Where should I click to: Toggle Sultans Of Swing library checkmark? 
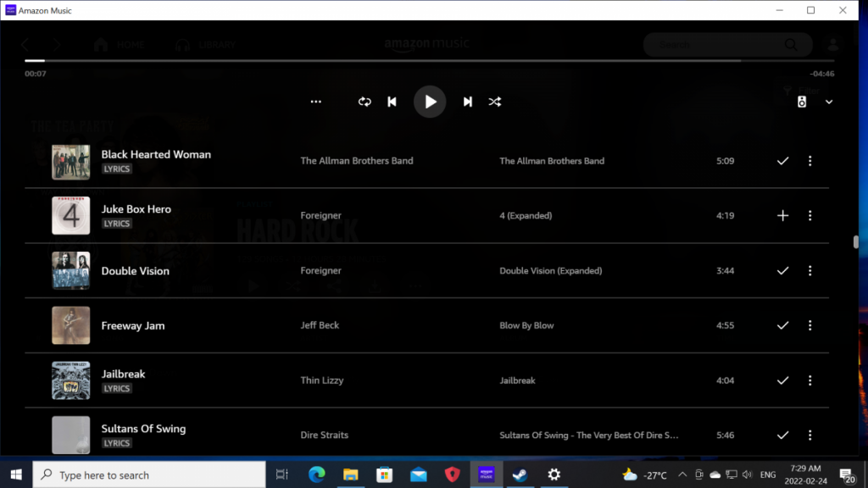point(782,435)
